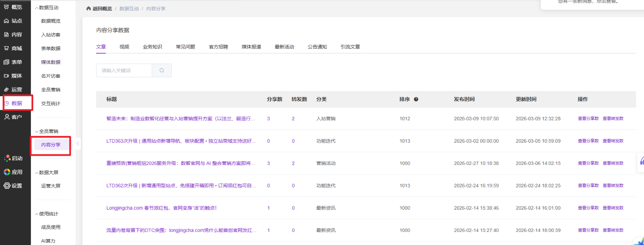Click the keyword search input field
The image size is (644, 245).
click(124, 70)
